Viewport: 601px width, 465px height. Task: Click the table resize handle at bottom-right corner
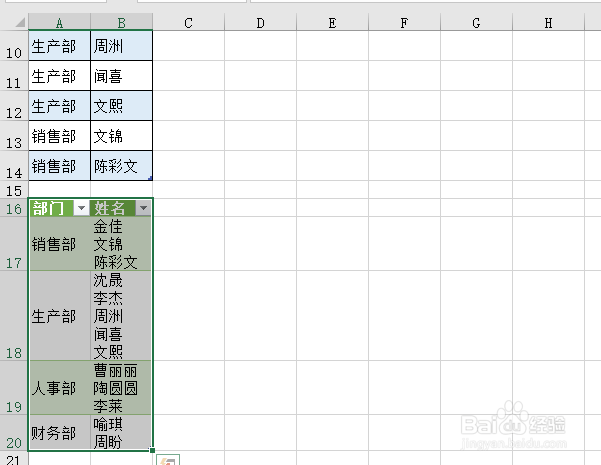153,450
